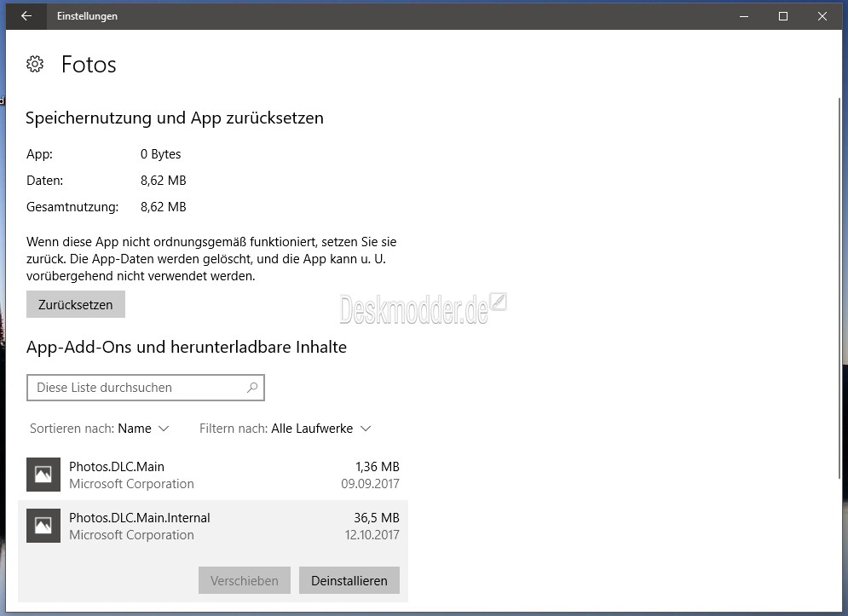Viewport: 848px width, 616px height.
Task: Click the App-Add-Ons und herunterladbare Inhalte heading
Action: pyautogui.click(x=187, y=347)
